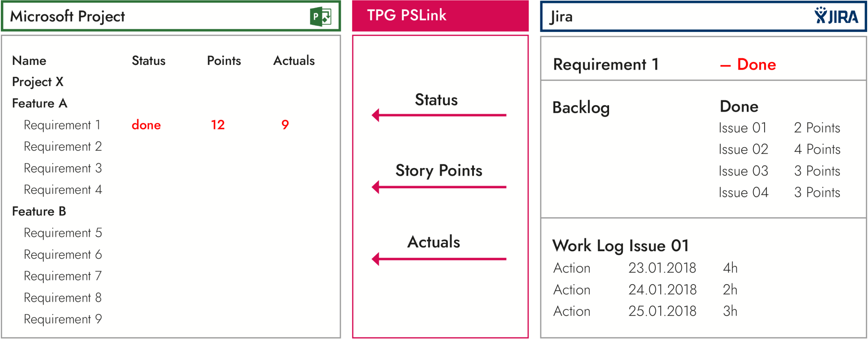The height and width of the screenshot is (339, 868).
Task: Click the red done status value
Action: pyautogui.click(x=146, y=125)
